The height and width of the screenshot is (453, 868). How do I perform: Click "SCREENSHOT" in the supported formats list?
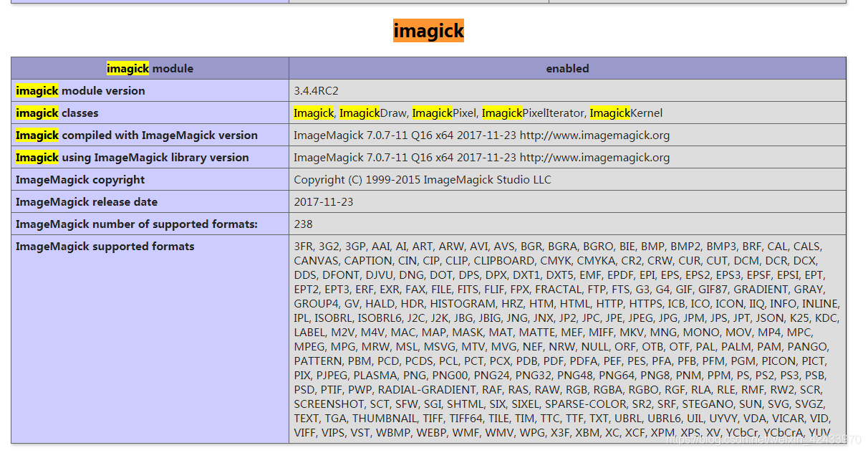pos(329,404)
